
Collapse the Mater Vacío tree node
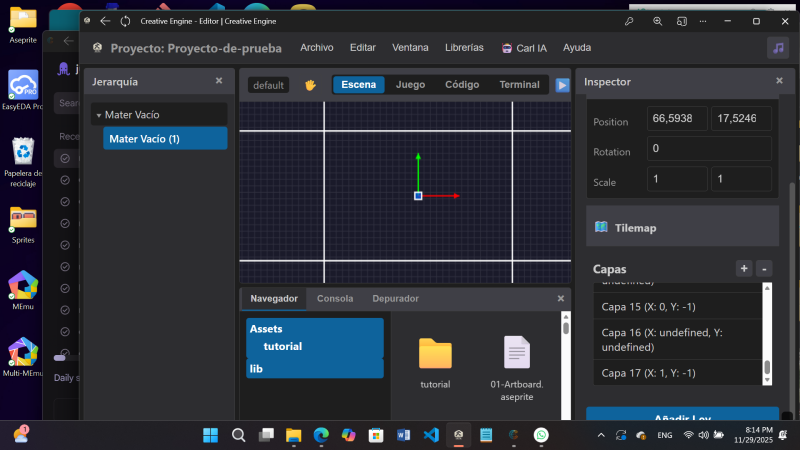tap(99, 115)
